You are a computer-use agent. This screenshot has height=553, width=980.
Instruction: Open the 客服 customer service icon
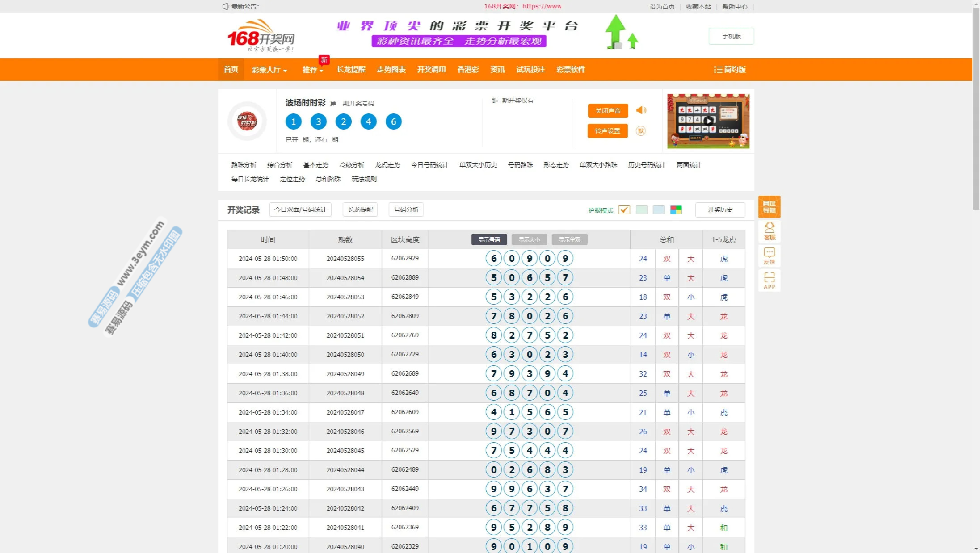769,231
